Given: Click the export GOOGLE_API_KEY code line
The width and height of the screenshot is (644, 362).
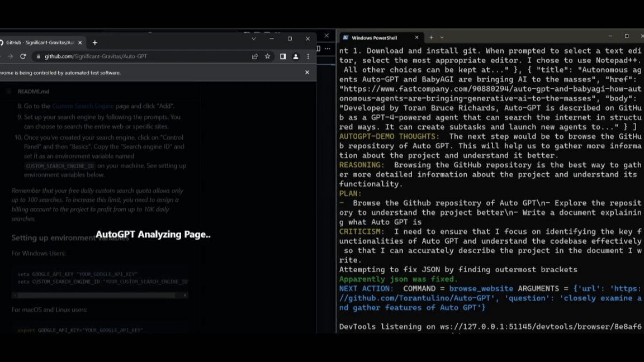Looking at the screenshot, I should (x=80, y=330).
